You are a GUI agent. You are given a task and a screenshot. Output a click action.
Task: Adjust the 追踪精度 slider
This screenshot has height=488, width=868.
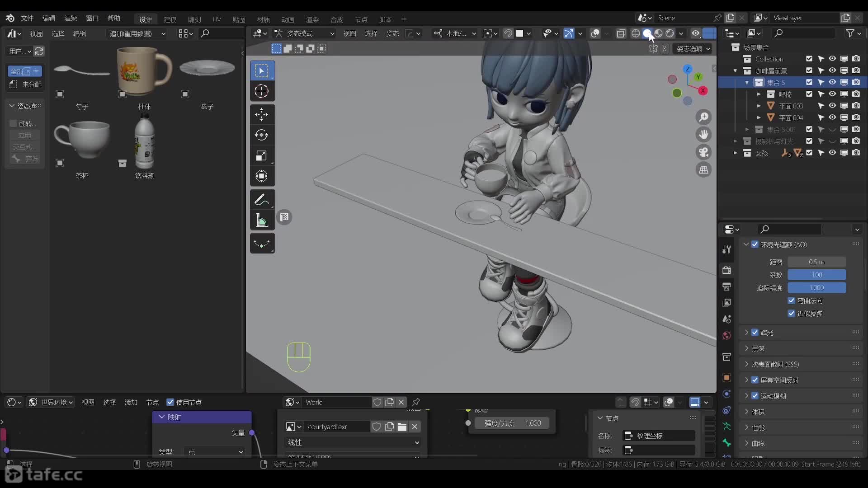817,287
